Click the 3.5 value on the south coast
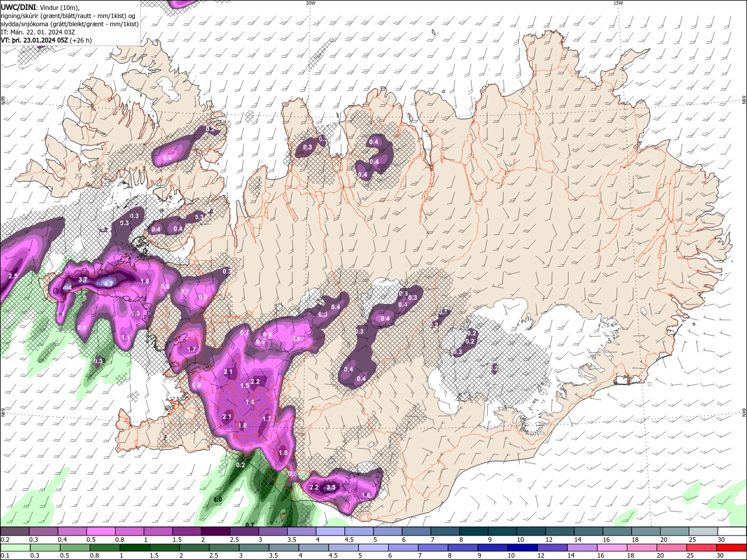The width and height of the screenshot is (747, 560). (x=331, y=487)
